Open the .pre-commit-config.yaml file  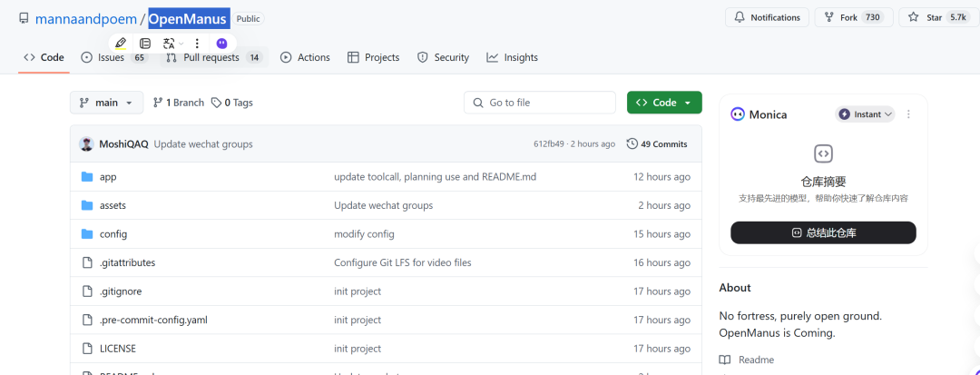point(153,320)
